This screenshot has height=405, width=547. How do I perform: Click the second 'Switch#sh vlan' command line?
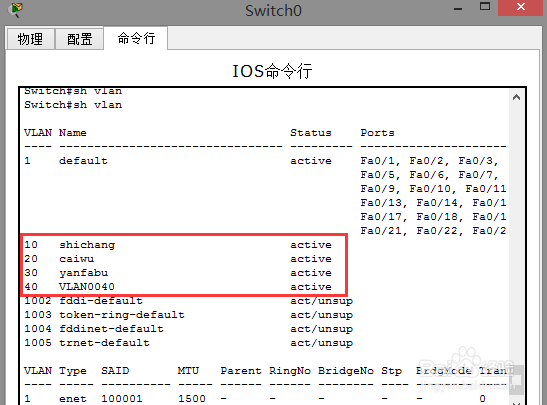click(x=73, y=105)
